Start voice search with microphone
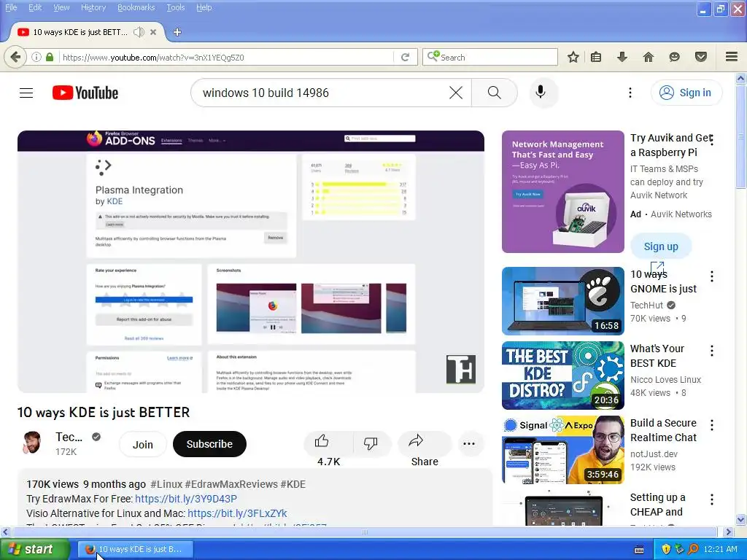747x560 pixels. [x=541, y=92]
